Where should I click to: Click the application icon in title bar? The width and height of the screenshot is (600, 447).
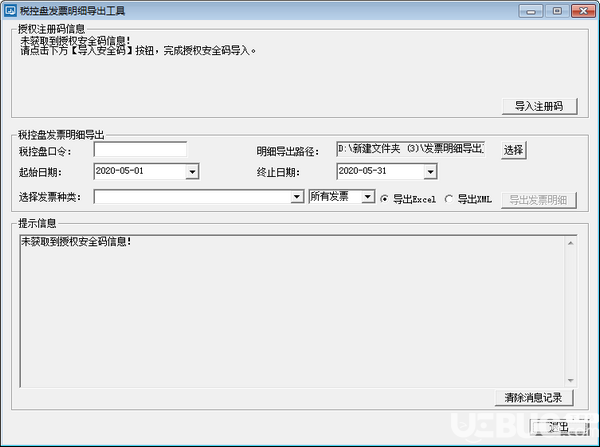coord(10,10)
